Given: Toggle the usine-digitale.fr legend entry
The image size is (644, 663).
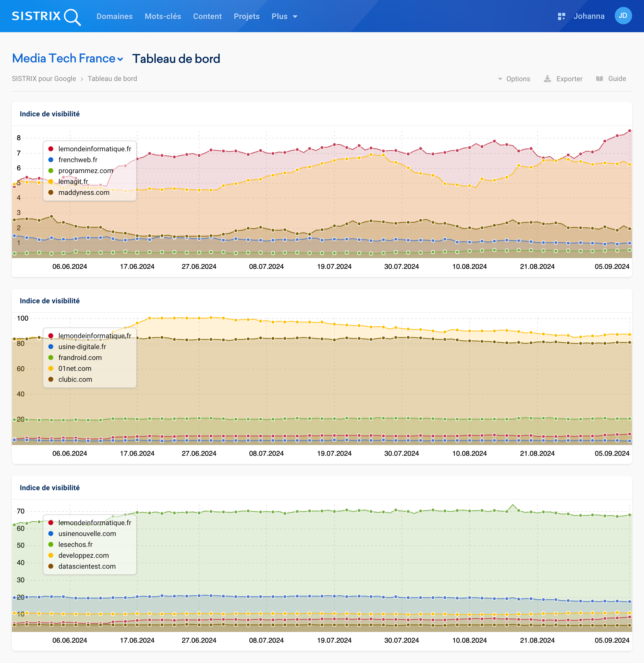Looking at the screenshot, I should coord(77,347).
